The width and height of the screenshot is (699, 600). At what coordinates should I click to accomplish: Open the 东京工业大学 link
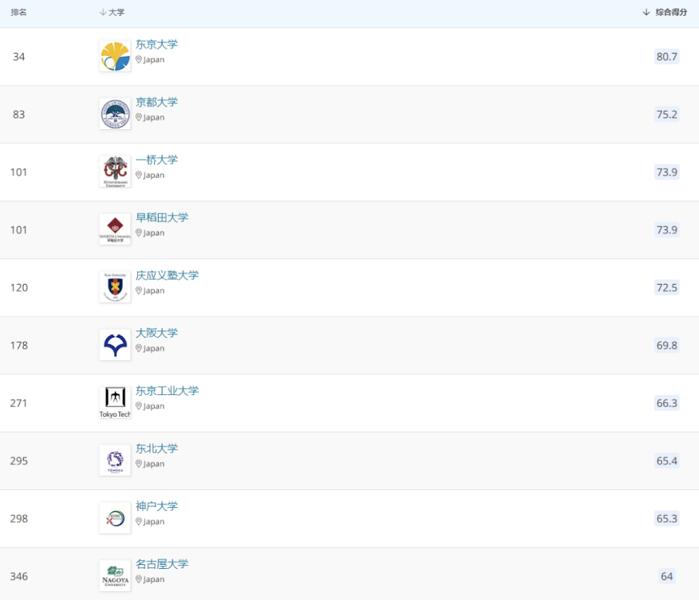[167, 390]
